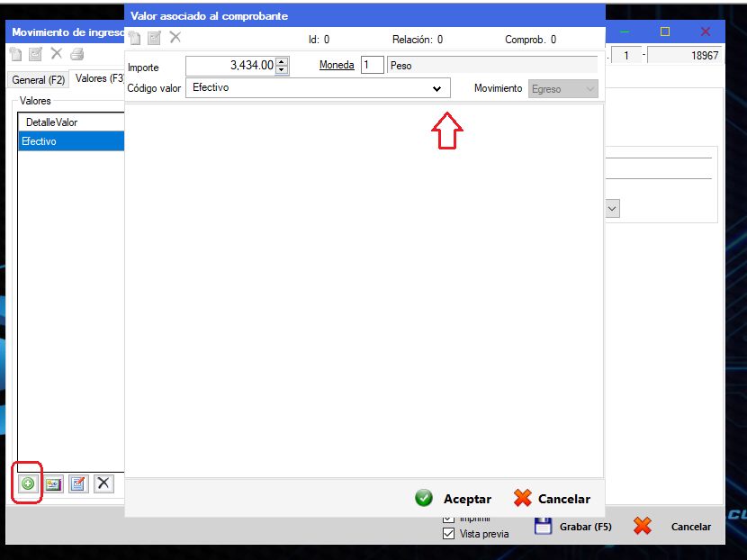Click printer icon in Movimiento de ingreso toolbar
The image size is (747, 560).
pos(76,54)
